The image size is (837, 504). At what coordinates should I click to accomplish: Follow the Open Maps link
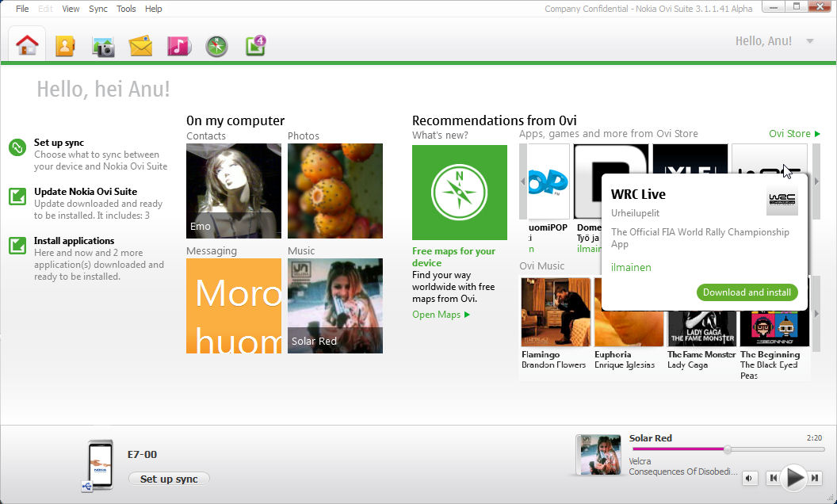pyautogui.click(x=437, y=314)
